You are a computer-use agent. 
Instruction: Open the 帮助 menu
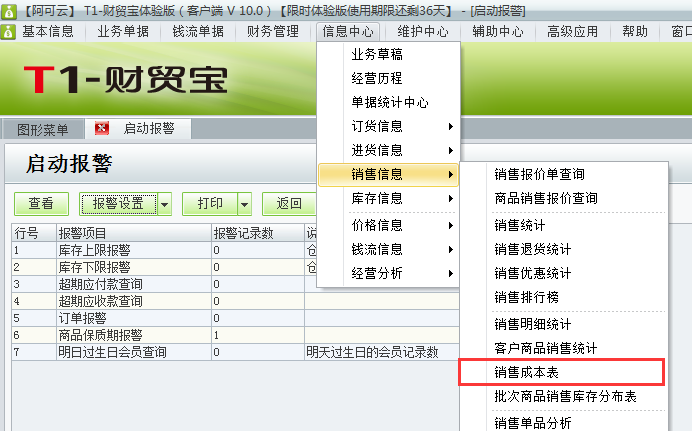point(635,32)
